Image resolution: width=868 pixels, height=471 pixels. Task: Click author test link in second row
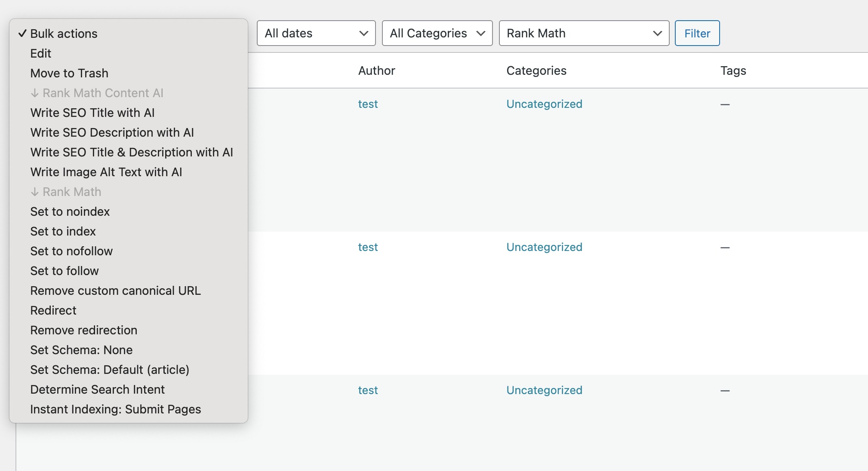tap(368, 247)
